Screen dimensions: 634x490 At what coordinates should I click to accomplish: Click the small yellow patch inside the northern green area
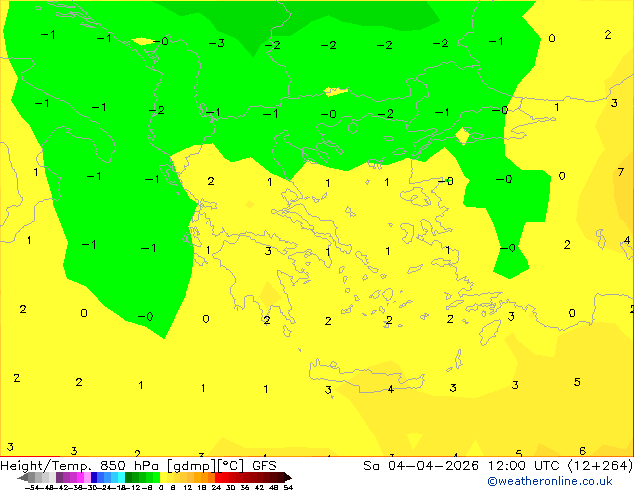point(336,91)
